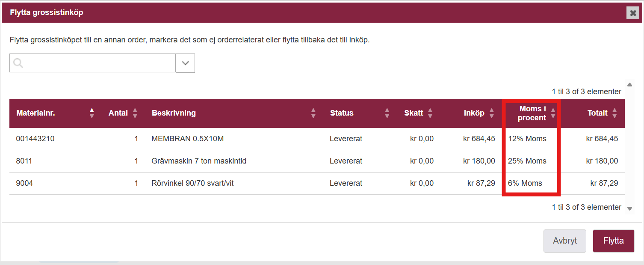The width and height of the screenshot is (644, 265).
Task: Sort by Totalt column arrows
Action: [x=614, y=113]
